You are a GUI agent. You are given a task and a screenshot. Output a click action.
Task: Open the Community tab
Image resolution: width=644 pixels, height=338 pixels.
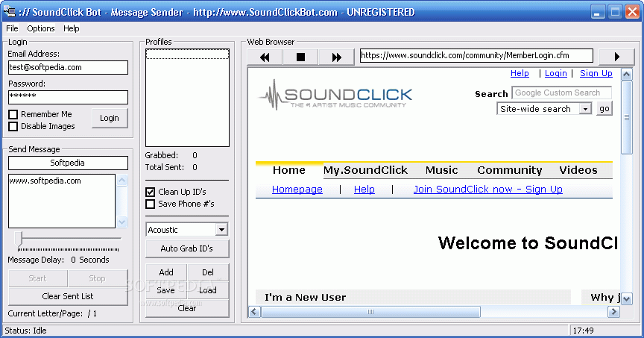[509, 170]
